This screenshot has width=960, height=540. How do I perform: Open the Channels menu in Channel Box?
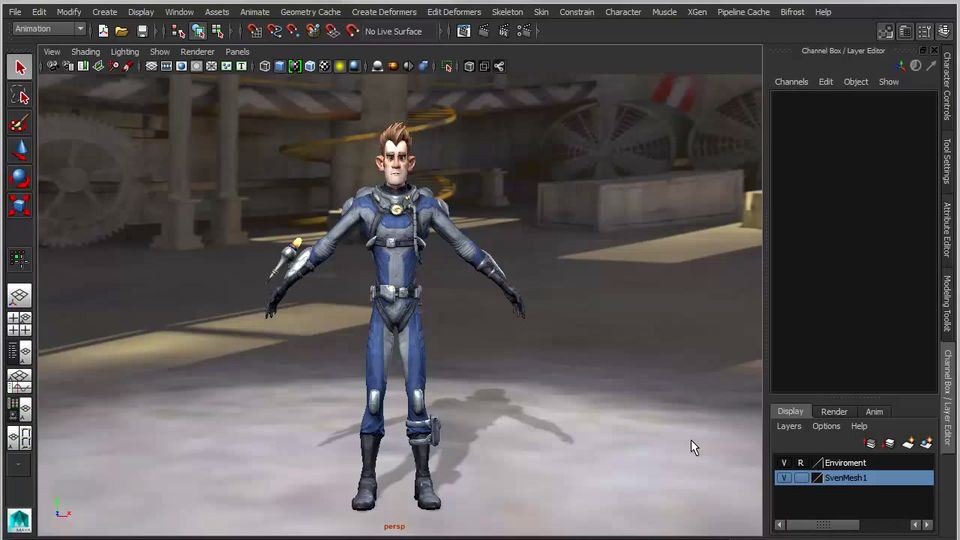(791, 82)
